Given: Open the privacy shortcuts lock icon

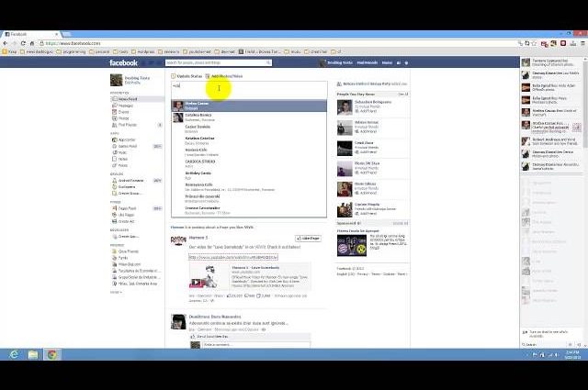Looking at the screenshot, I should click(x=399, y=63).
